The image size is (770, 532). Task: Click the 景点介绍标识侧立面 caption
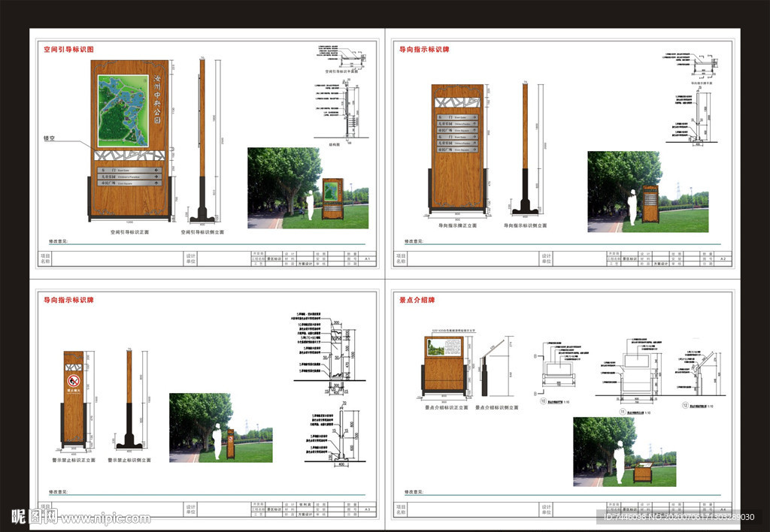[x=496, y=407]
